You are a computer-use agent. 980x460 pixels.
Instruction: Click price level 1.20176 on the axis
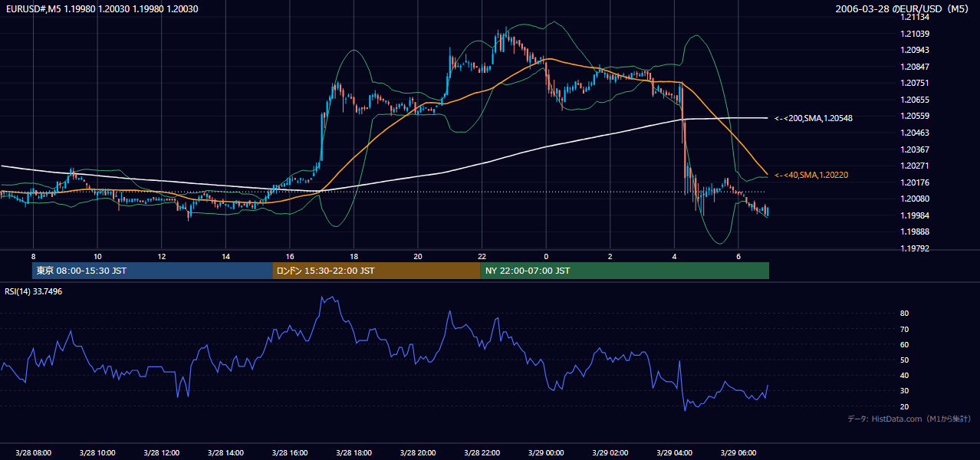(916, 182)
